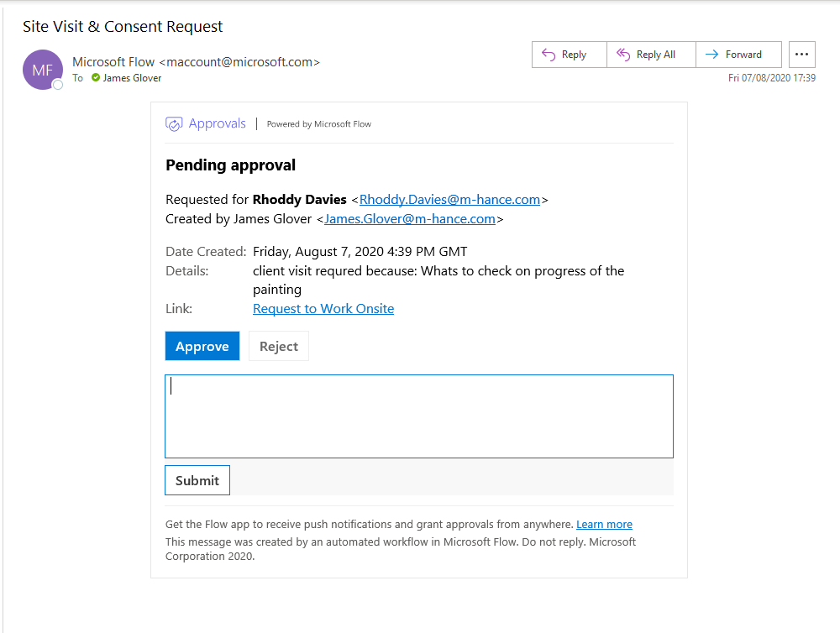Approve the pending site visit request
The width and height of the screenshot is (840, 633).
(202, 346)
